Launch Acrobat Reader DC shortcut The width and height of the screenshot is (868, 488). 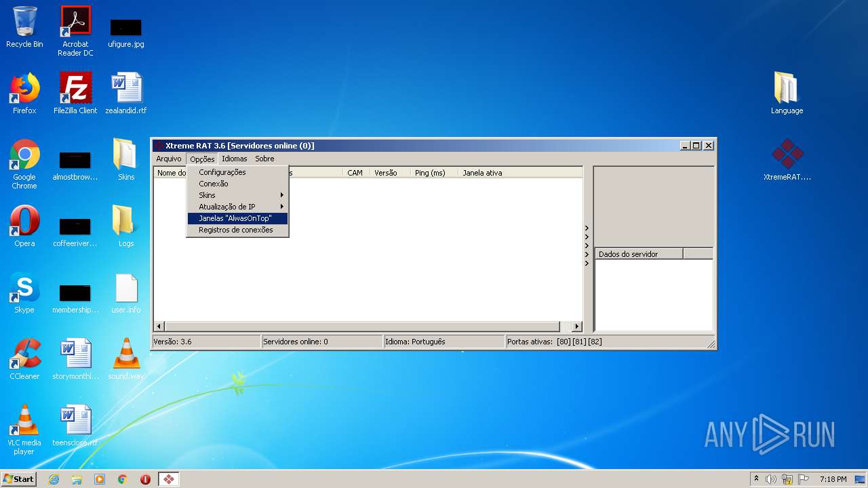75,31
